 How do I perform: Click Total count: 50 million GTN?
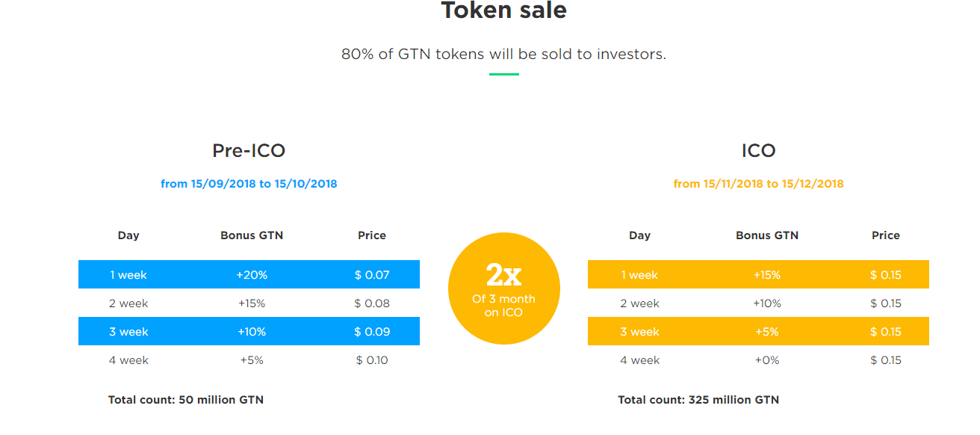186,400
